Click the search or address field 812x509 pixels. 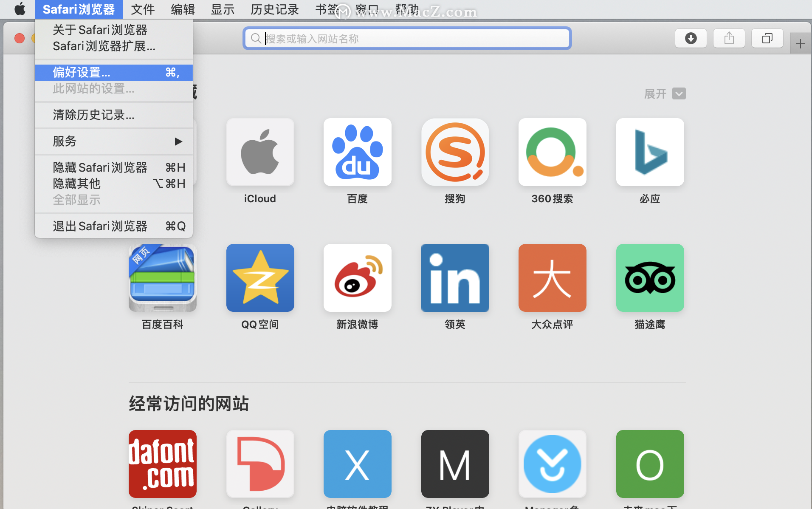coord(407,39)
